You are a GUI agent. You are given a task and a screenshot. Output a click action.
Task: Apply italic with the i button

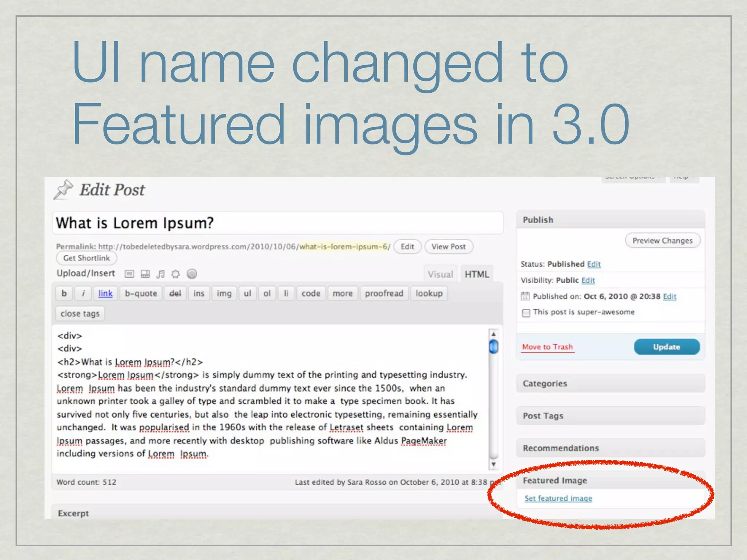tap(83, 293)
